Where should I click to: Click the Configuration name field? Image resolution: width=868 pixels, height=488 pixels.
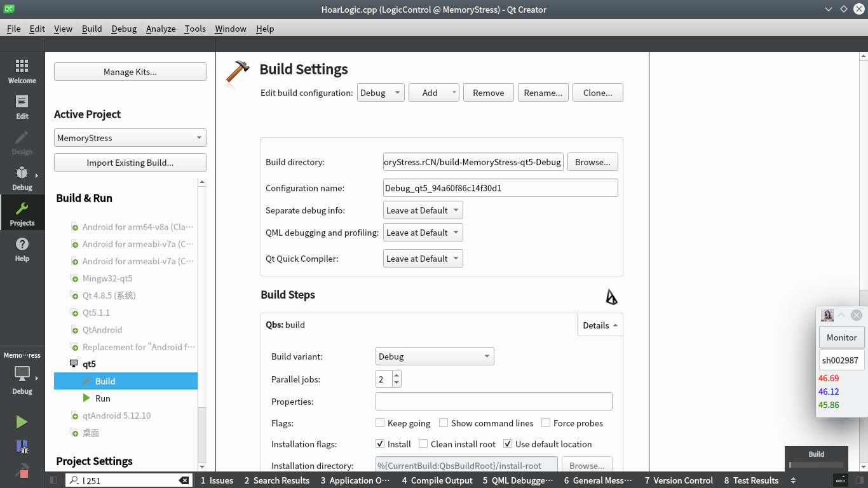[x=501, y=188]
